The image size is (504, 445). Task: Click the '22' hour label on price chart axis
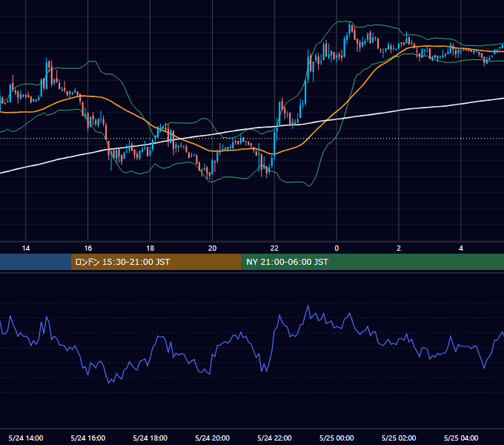pyautogui.click(x=274, y=248)
